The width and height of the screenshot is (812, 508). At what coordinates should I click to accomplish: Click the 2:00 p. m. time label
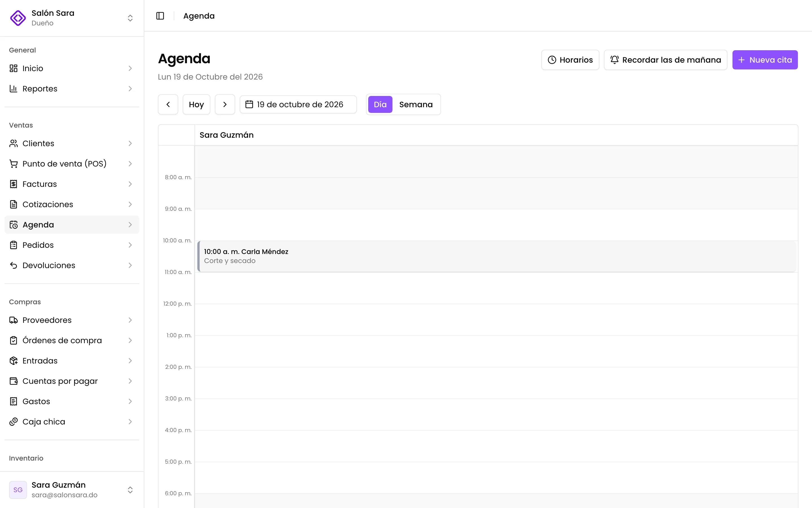click(x=178, y=367)
